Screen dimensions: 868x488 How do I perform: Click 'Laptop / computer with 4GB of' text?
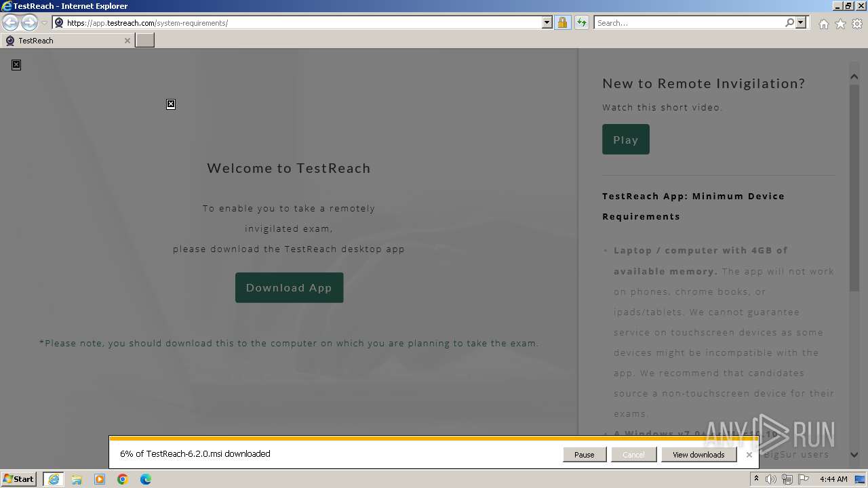701,250
